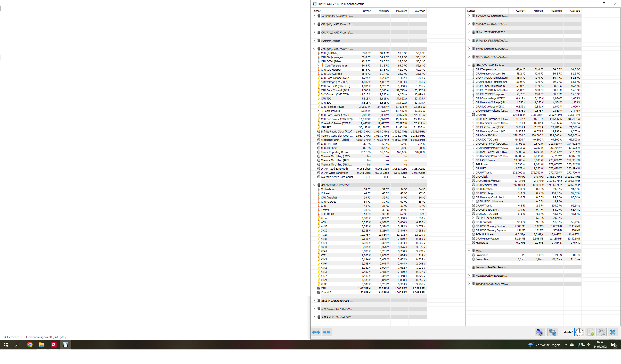Expand GPU Thermal Limits row
Image resolution: width=621 pixels, height=364 pixels.
pyautogui.click(x=473, y=218)
